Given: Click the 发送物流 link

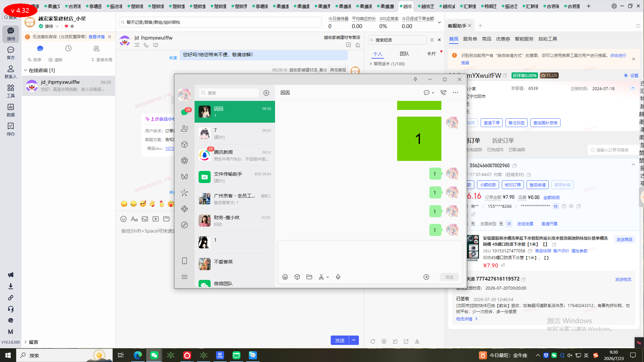Looking at the screenshot, I should point(623,279).
